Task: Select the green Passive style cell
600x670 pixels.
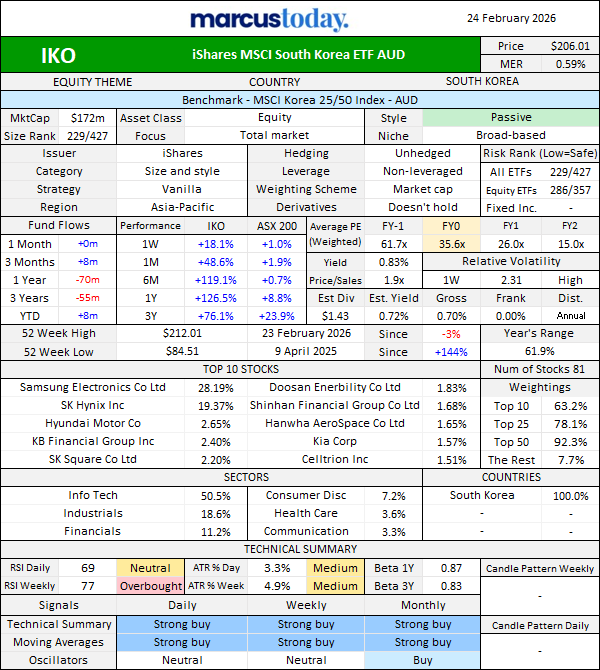Action: click(511, 118)
